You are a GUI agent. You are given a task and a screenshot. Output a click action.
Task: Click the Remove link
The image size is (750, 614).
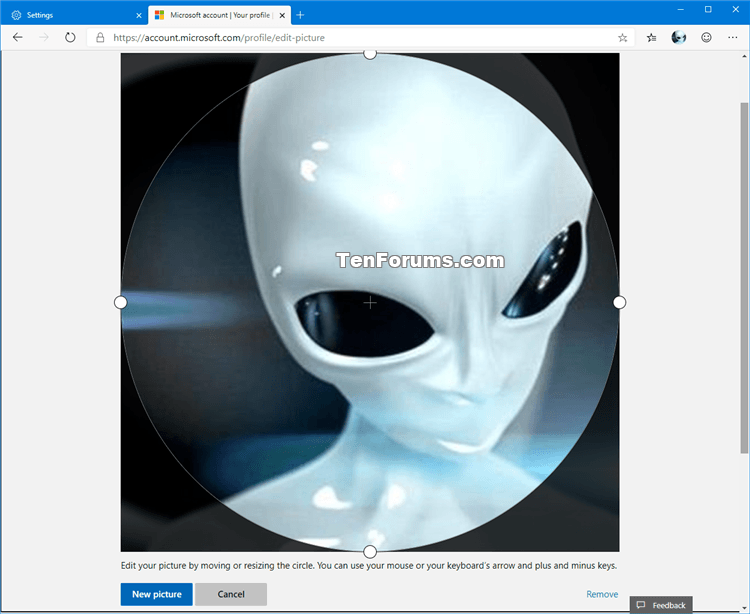[x=602, y=594]
